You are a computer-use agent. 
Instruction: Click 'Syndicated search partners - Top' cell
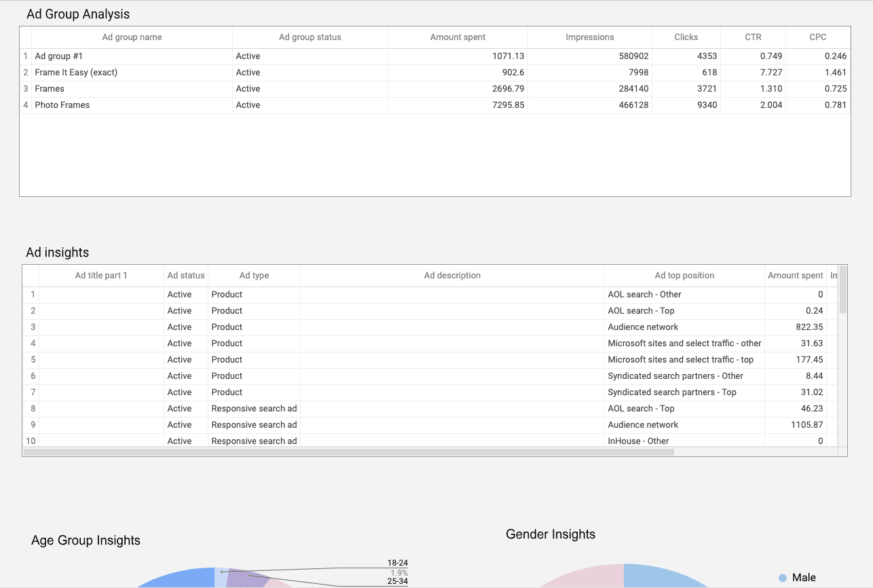coord(684,392)
